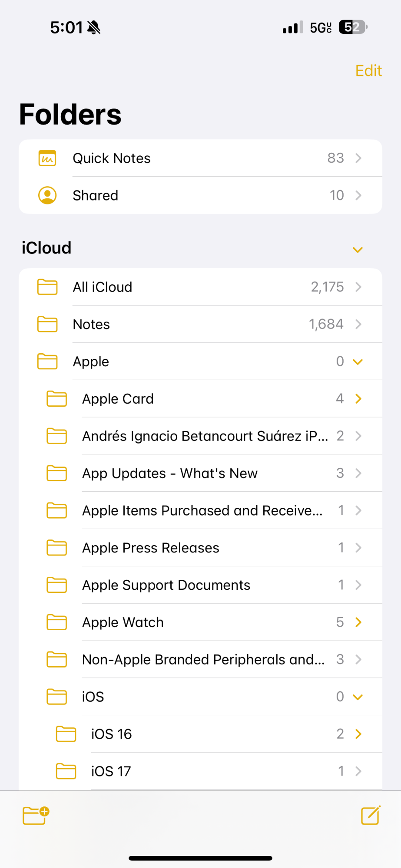Viewport: 401px width, 868px height.
Task: Compose a new note
Action: [371, 815]
